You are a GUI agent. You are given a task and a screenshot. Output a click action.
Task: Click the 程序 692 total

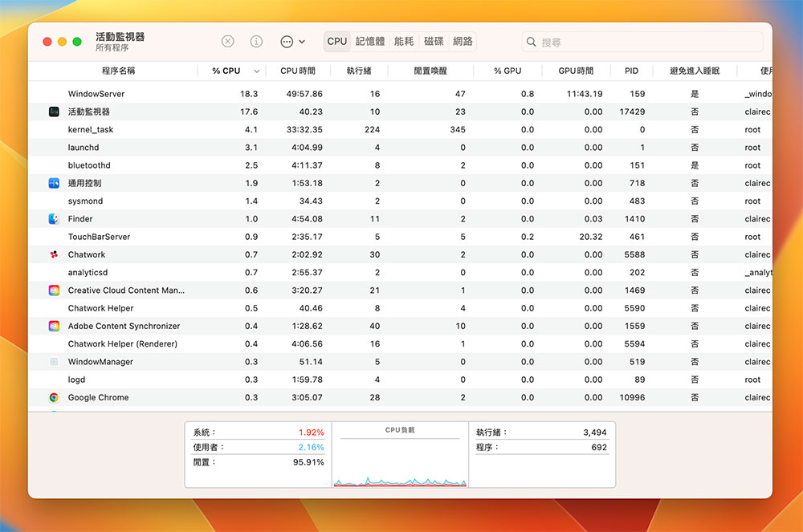click(541, 447)
